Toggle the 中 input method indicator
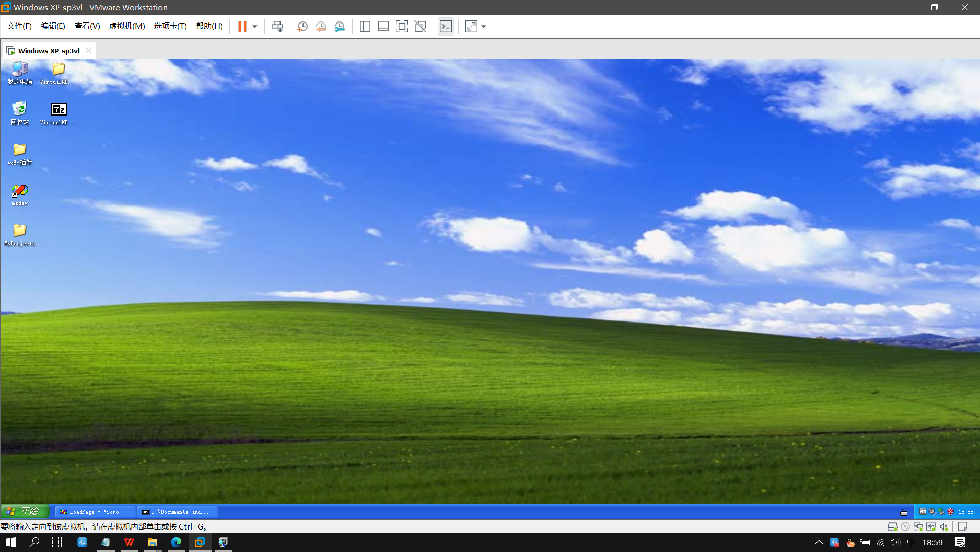 coord(911,542)
